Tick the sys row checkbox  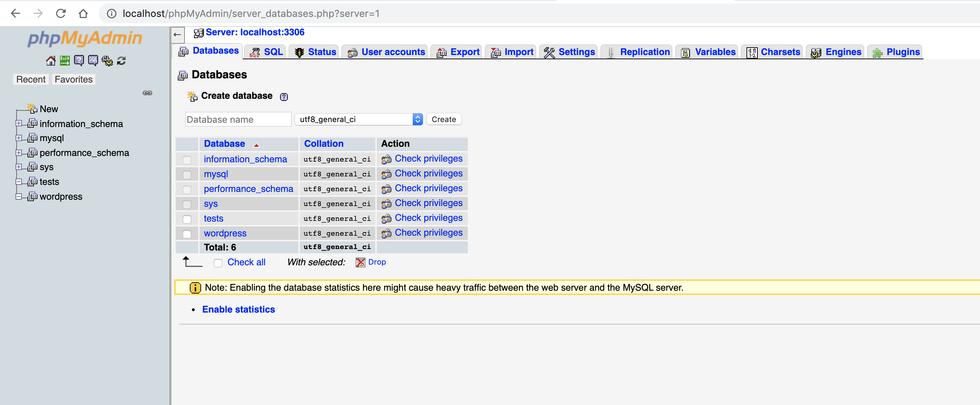tap(187, 204)
